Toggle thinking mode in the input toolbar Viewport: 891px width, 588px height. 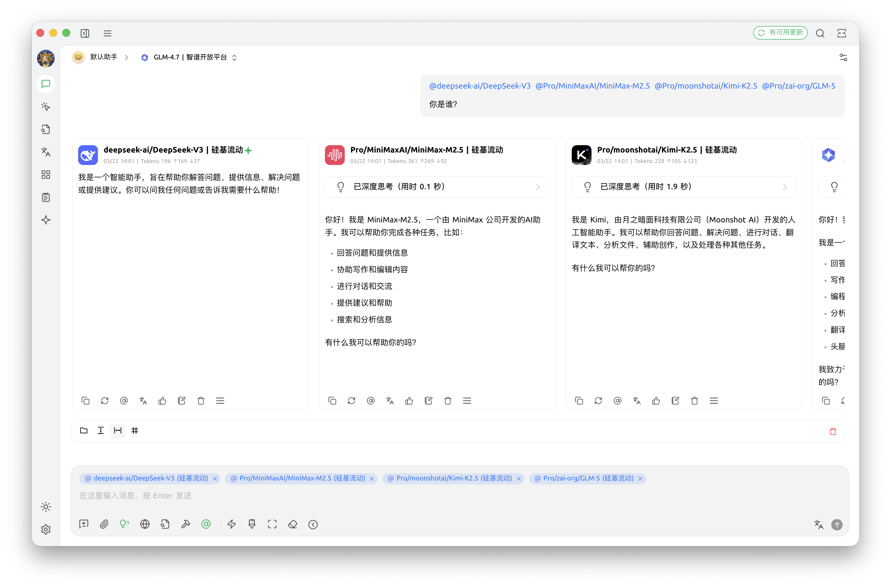125,524
